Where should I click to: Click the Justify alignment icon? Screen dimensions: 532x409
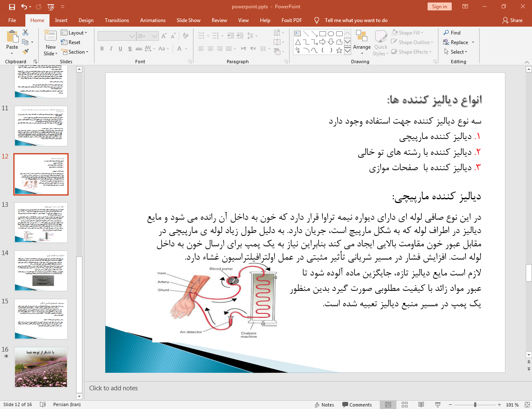tap(229, 49)
